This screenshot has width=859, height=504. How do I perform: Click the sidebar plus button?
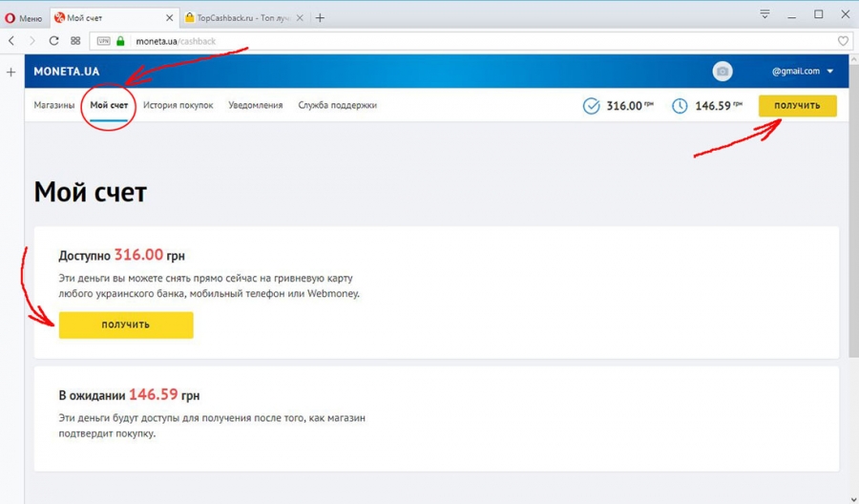10,73
